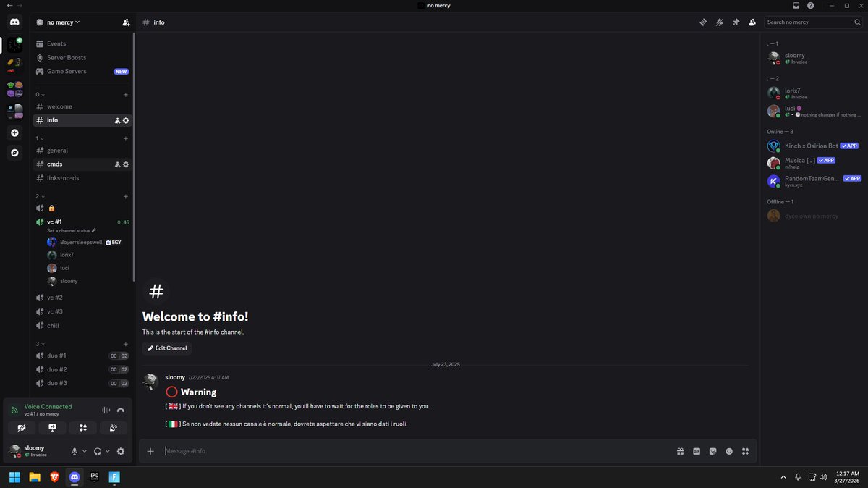Click magnifier icon in search box
Viewport: 868px width, 488px height.
[x=857, y=22]
